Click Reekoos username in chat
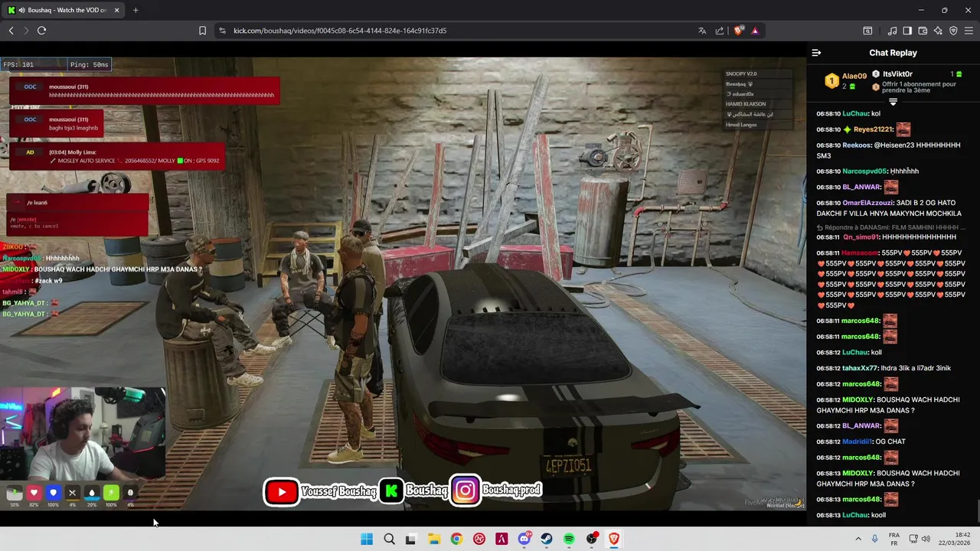Viewport: 980px width, 551px height. (x=857, y=145)
